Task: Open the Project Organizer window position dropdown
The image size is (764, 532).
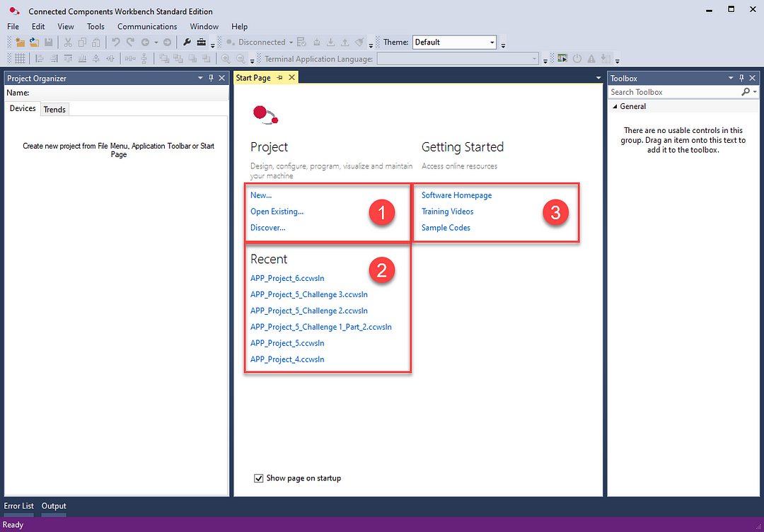Action: 200,78
